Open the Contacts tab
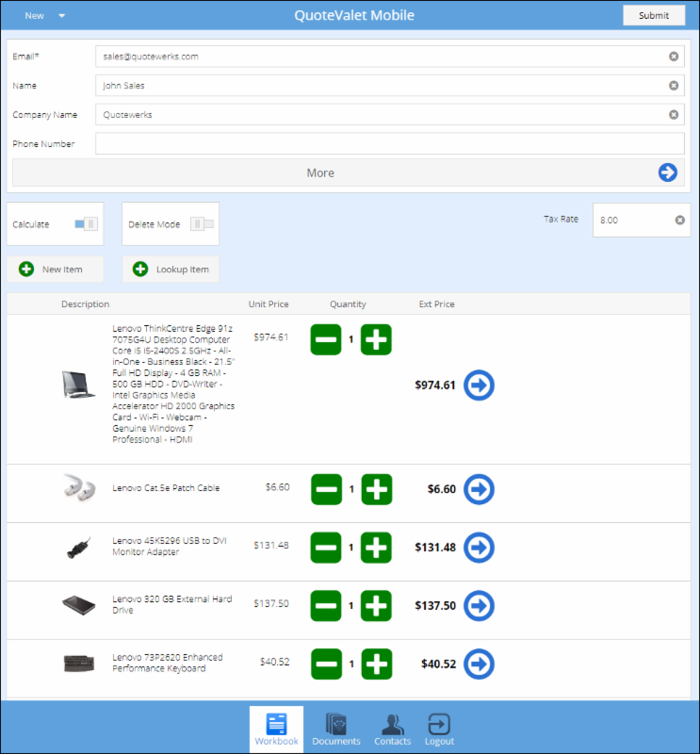700x754 pixels. tap(393, 729)
